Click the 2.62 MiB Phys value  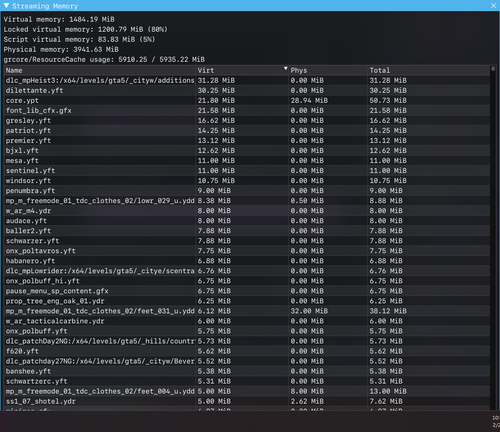(307, 401)
